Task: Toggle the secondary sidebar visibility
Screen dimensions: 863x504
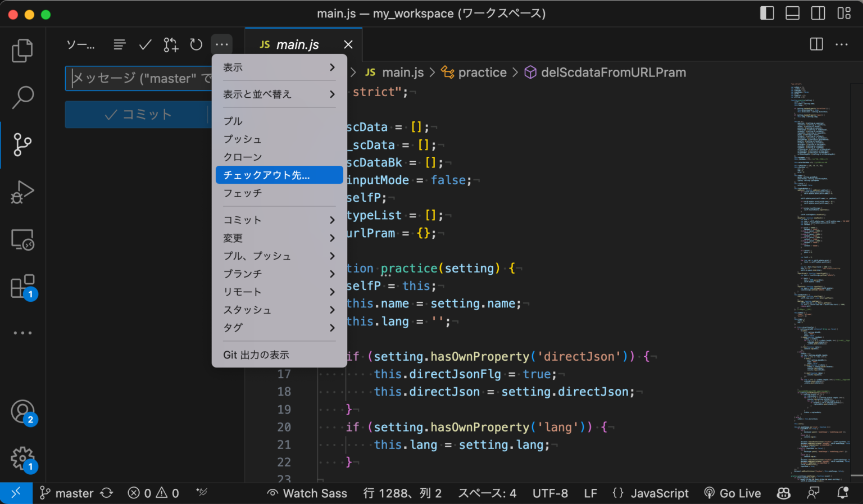Action: [x=818, y=13]
